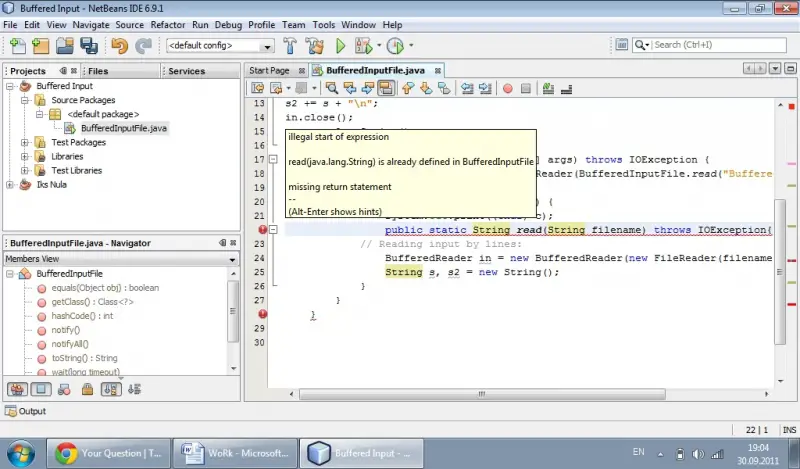Switch to the WoRk Microsoft Word taskbar item
The image size is (800, 469).
[235, 453]
